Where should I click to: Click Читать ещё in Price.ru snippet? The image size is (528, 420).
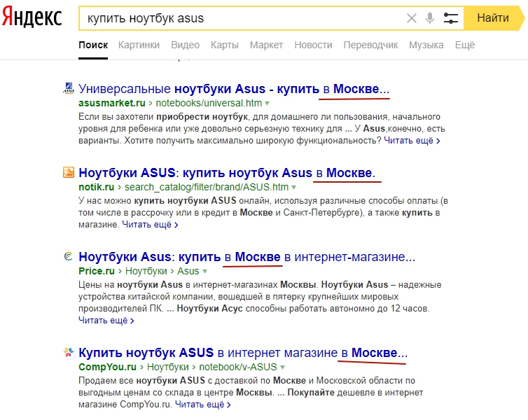tap(106, 321)
